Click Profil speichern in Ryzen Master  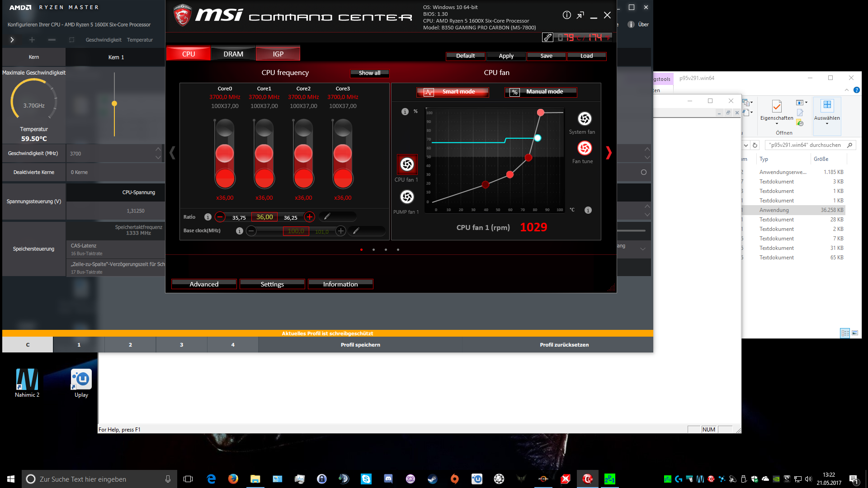[360, 345]
